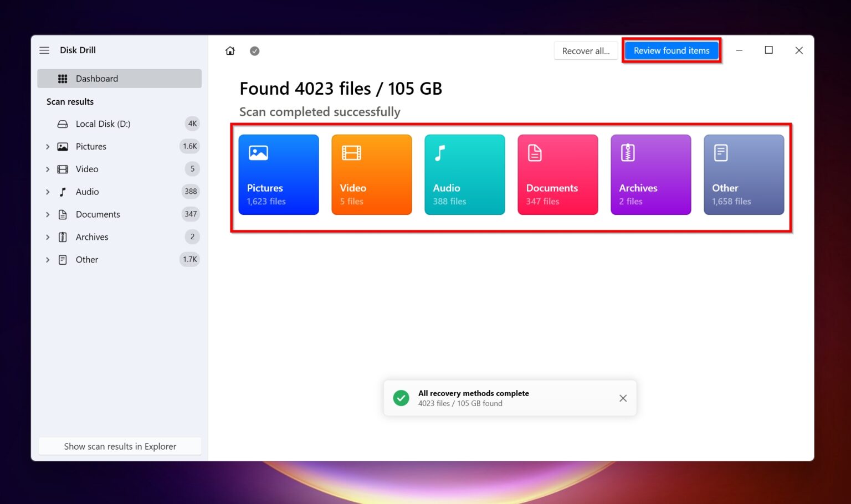
Task: Select the Archives zip icon in sidebar
Action: tap(62, 236)
